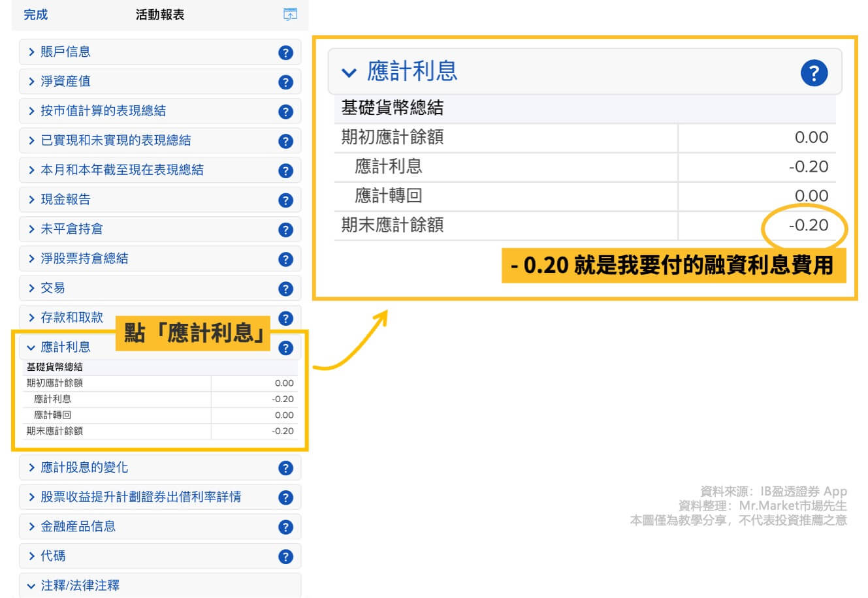Click the chevron in the enlarged 應計利息 header
Image resolution: width=868 pixels, height=598 pixels.
tap(349, 72)
